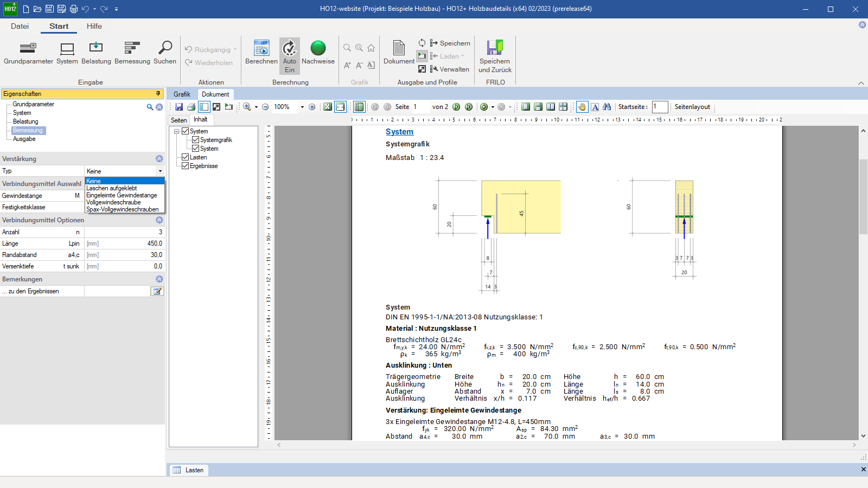Select the Seiten tab

click(x=179, y=120)
